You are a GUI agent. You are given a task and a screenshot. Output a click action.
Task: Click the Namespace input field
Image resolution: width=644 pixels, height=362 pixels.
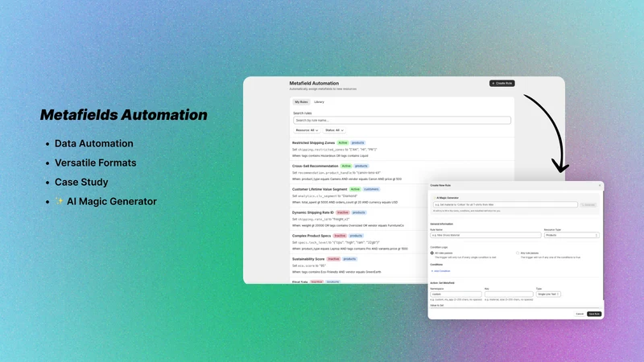(x=456, y=294)
